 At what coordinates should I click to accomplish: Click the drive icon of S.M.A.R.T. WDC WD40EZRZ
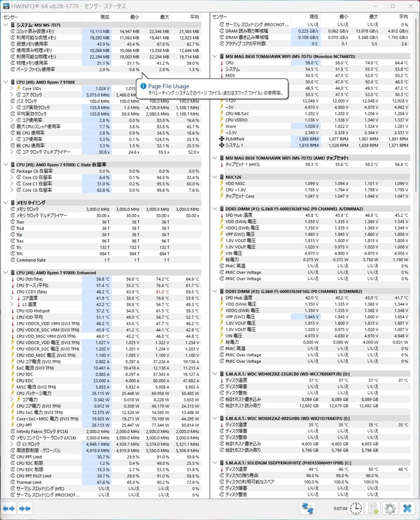coord(221,374)
